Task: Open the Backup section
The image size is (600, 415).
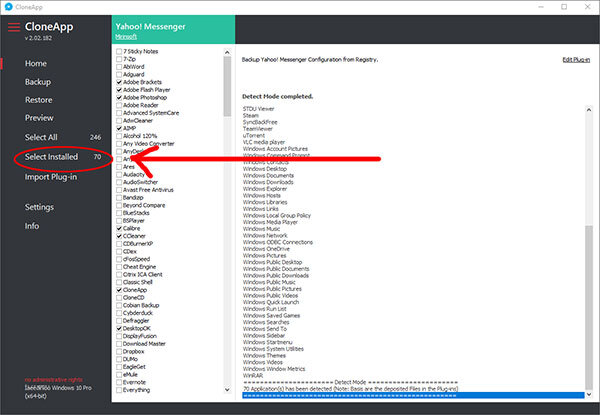Action: [38, 82]
